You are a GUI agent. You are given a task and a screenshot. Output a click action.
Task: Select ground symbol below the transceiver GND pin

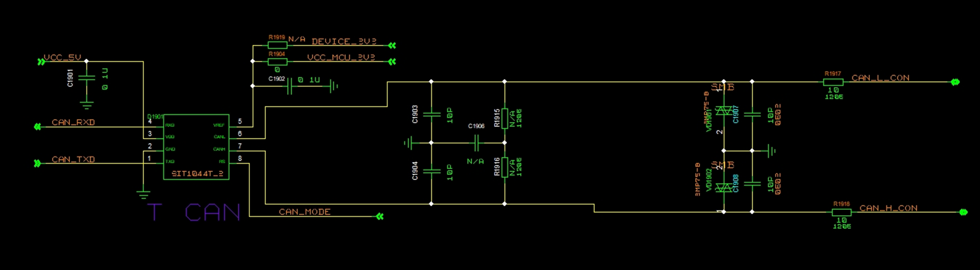coord(144,195)
